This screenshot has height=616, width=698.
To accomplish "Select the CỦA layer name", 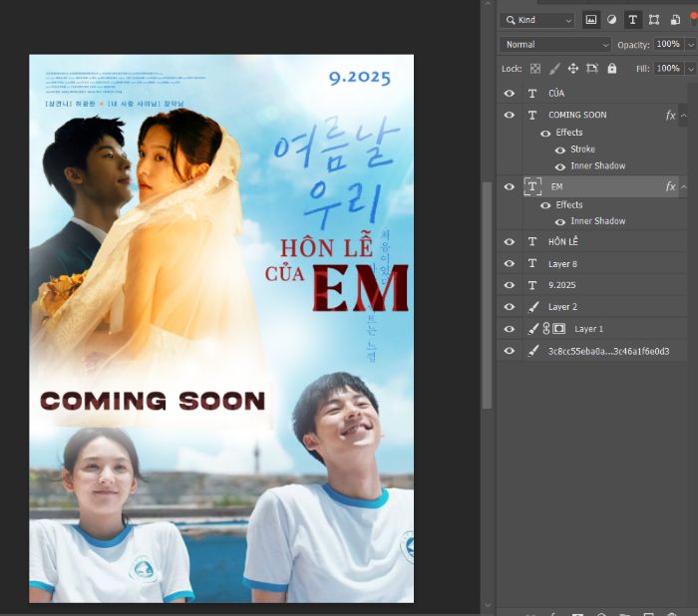I will 556,93.
